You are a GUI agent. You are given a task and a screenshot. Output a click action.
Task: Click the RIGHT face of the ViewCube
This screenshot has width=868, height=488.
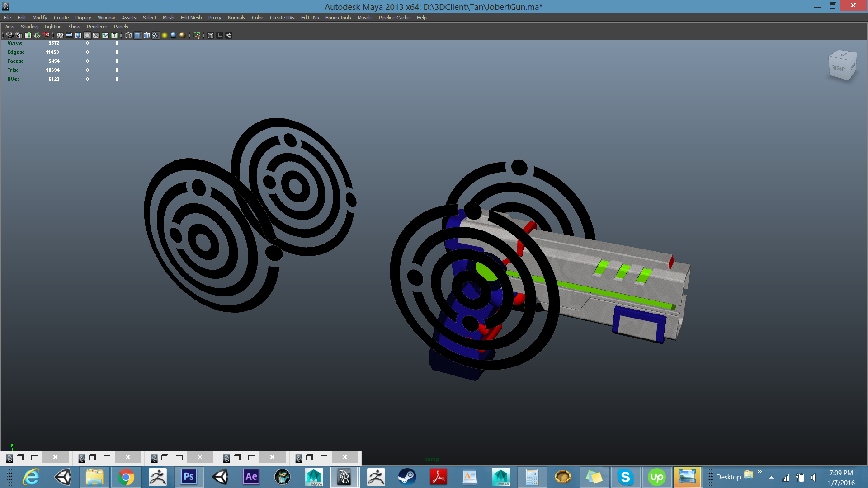click(839, 69)
